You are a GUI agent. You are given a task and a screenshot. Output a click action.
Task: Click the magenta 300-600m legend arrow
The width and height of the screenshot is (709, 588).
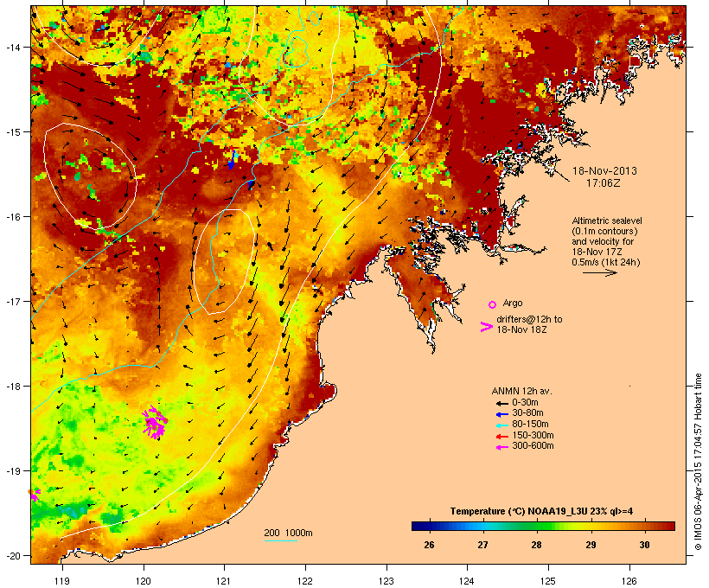pyautogui.click(x=501, y=447)
